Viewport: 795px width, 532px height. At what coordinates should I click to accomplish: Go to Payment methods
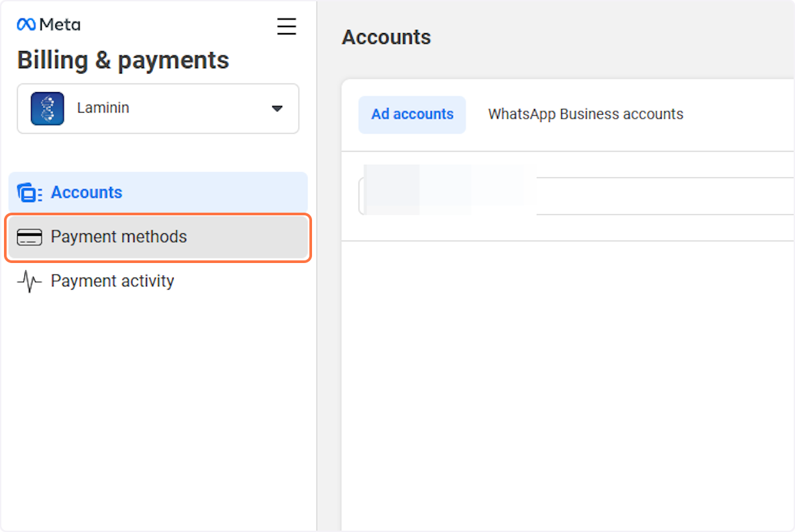pos(158,237)
